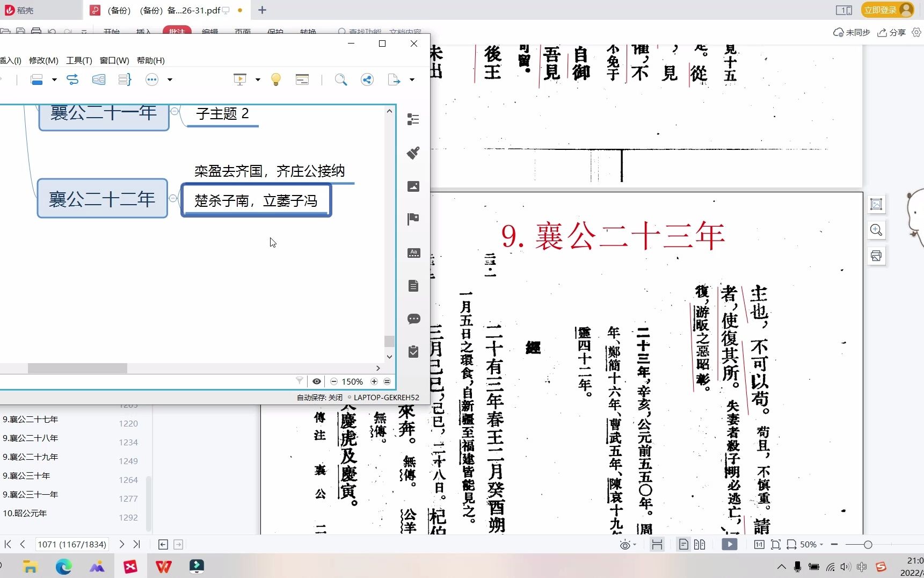Jump to last page button in PDF
Viewport: 924px width, 578px height.
(x=136, y=544)
